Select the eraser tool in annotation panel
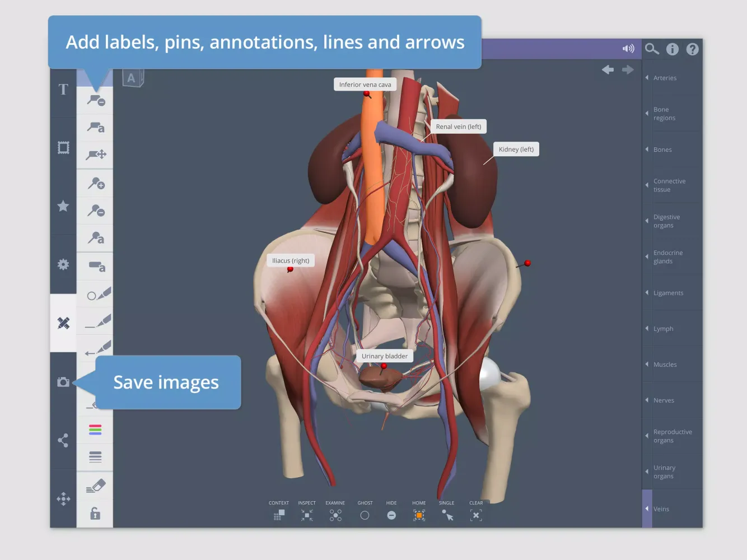 point(95,486)
